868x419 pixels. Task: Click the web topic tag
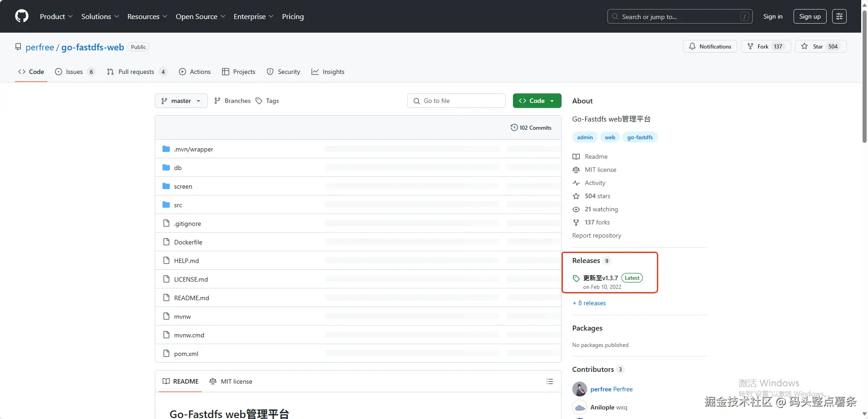tap(610, 137)
